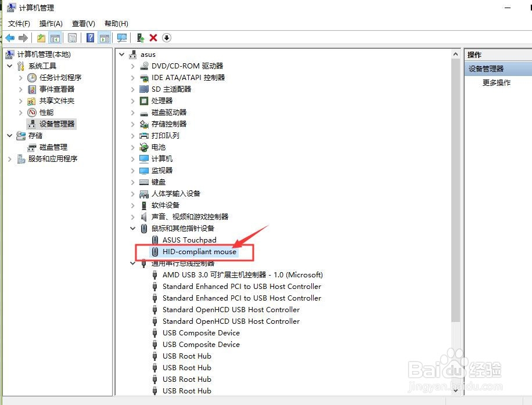Expand the 处理器 category
532x405 pixels.
(x=132, y=101)
